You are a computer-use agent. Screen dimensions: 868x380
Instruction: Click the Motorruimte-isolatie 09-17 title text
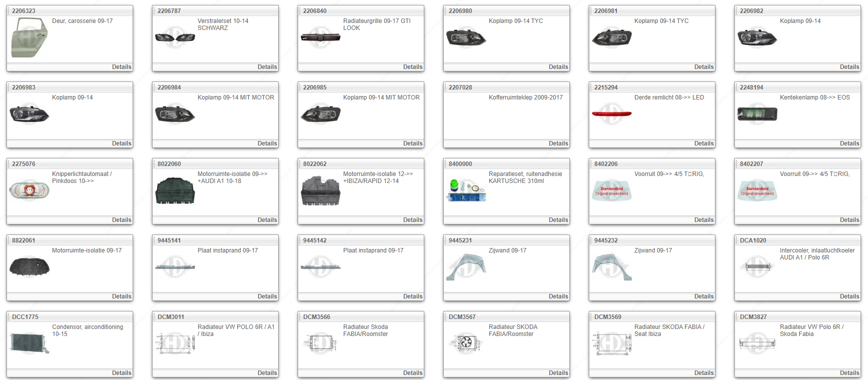click(x=87, y=250)
